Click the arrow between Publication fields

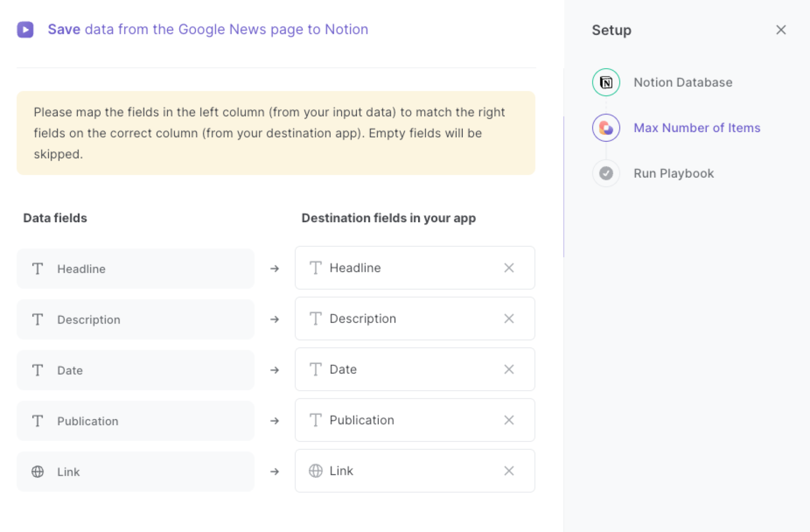click(275, 421)
